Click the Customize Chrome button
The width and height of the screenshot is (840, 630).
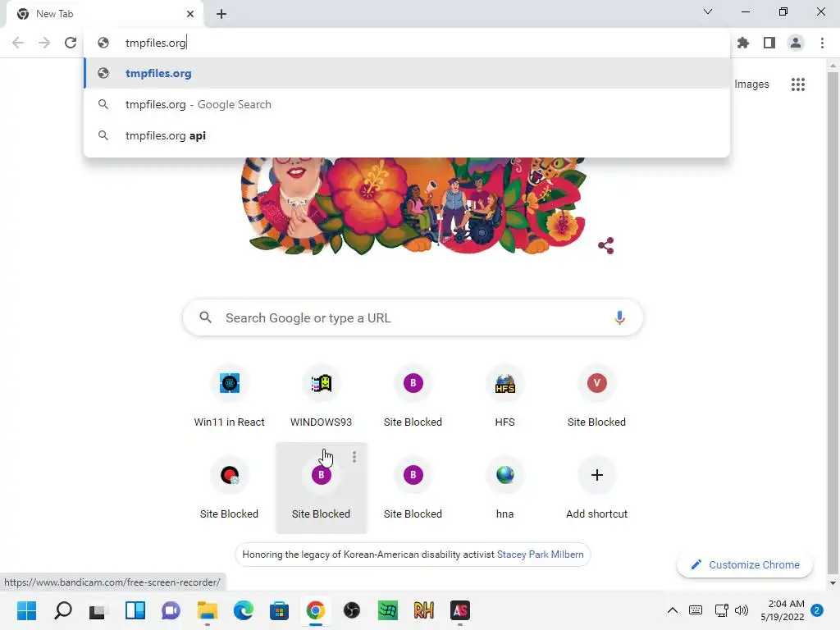coord(745,564)
